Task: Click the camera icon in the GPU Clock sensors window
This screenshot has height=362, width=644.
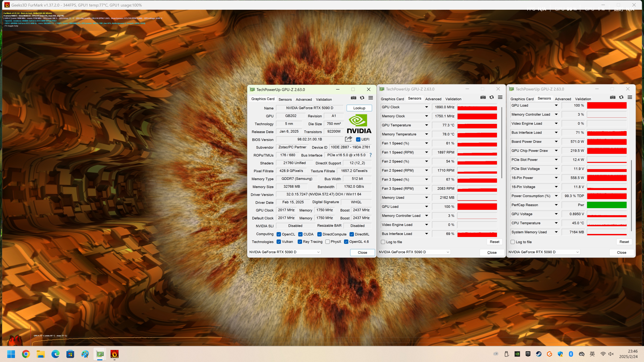Action: [483, 97]
